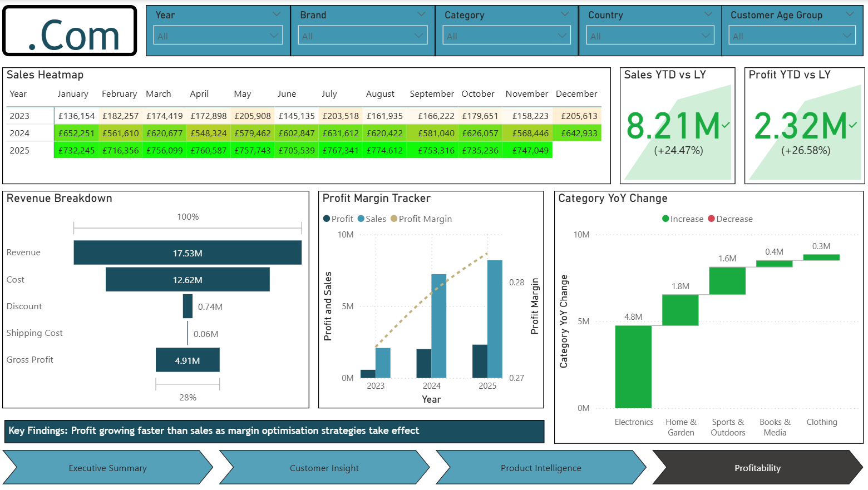Open the Product Intelligence page
Viewport: 868px width, 490px height.
(x=540, y=468)
